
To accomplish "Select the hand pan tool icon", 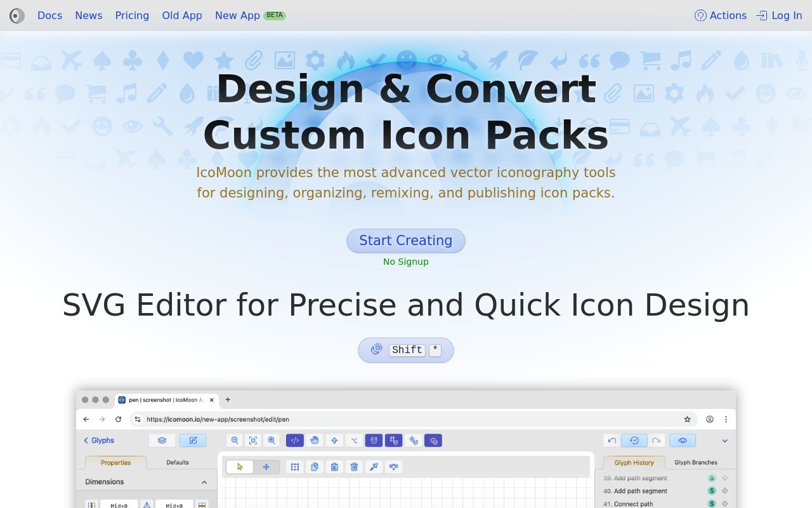I will pyautogui.click(x=315, y=440).
